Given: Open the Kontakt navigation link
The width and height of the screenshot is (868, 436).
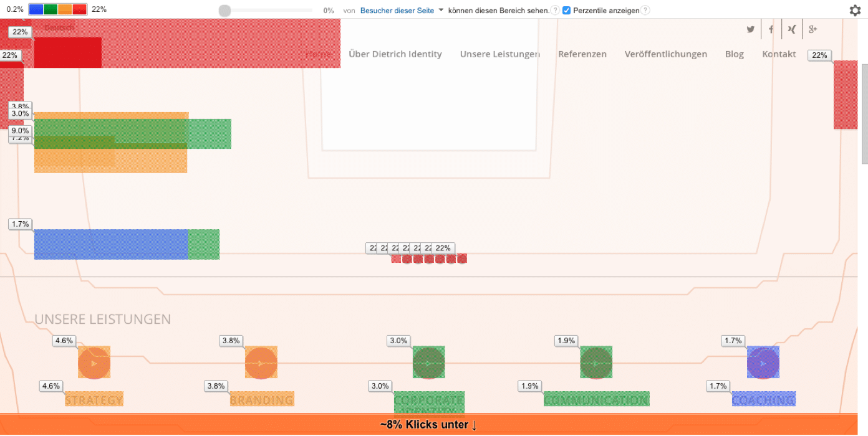Looking at the screenshot, I should pyautogui.click(x=779, y=54).
